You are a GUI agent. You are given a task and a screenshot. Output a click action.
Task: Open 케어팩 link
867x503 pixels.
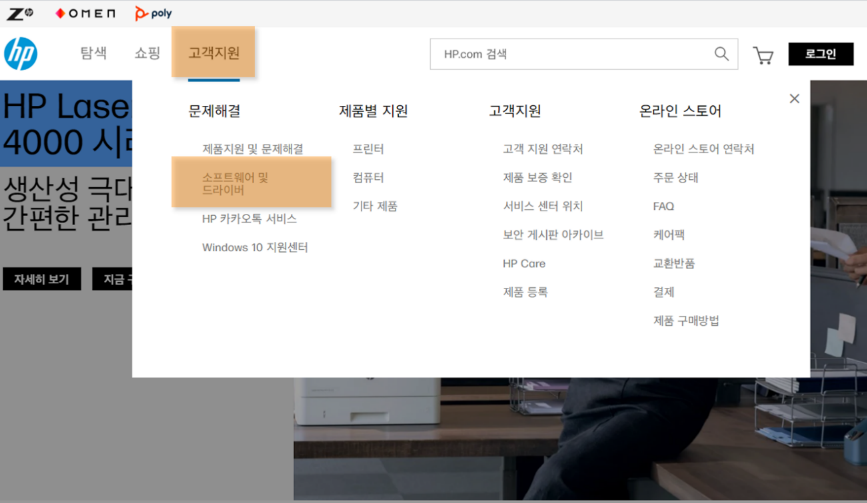point(668,235)
